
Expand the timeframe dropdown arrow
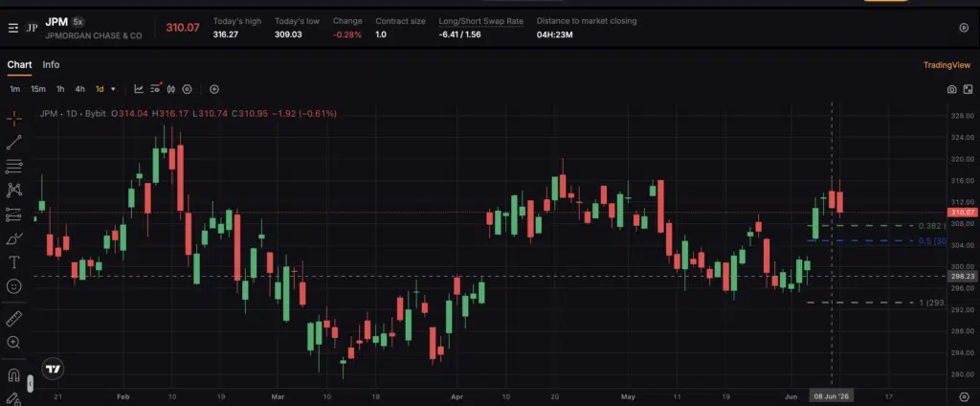(113, 89)
